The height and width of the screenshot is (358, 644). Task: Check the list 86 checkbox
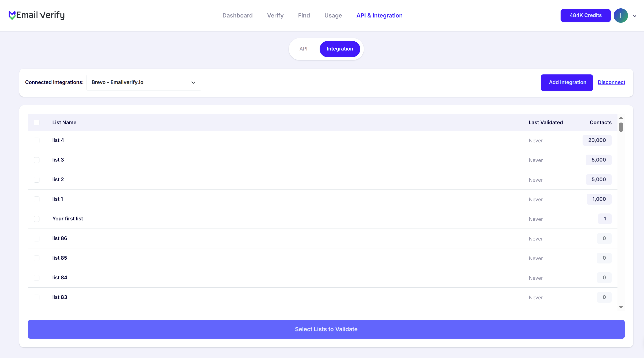point(37,239)
